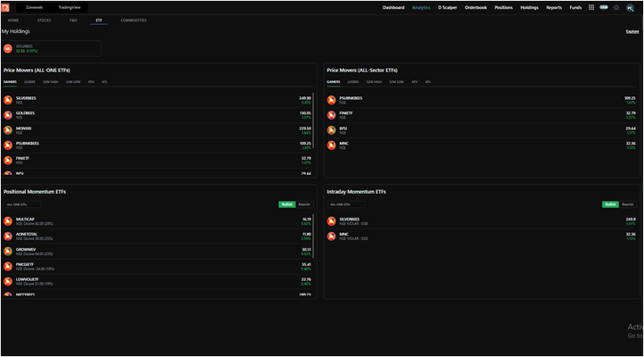Click BFSI price 29.44 in ALL-Sector movers

(631, 129)
